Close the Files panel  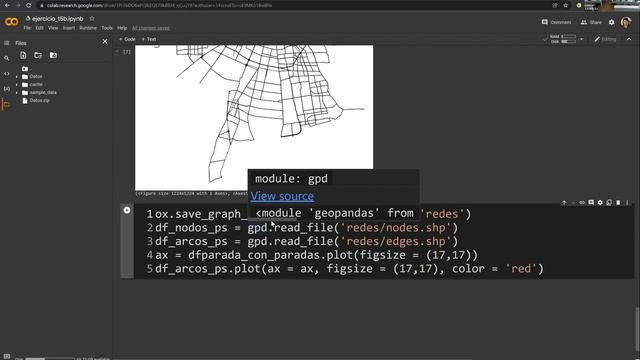105,42
